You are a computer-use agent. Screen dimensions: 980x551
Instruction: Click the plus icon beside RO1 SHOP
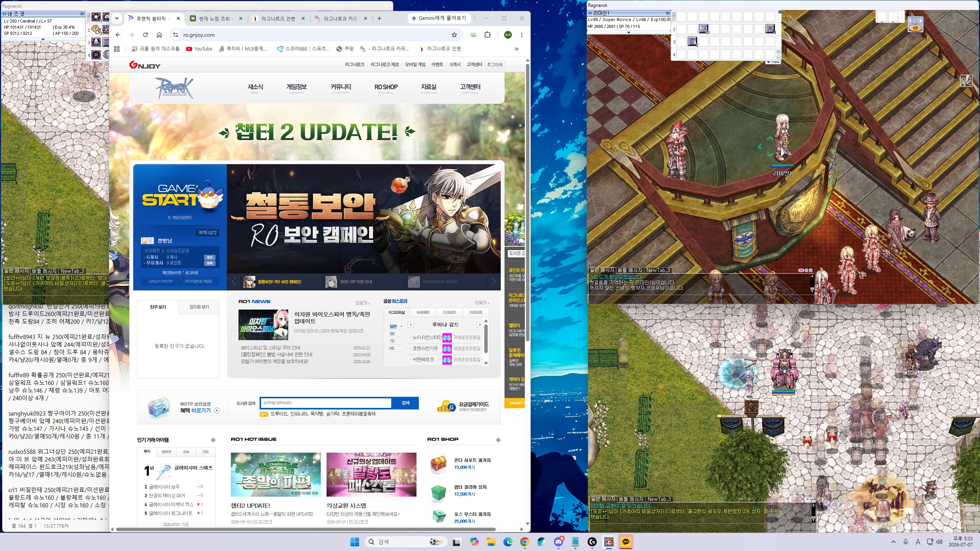coord(498,440)
